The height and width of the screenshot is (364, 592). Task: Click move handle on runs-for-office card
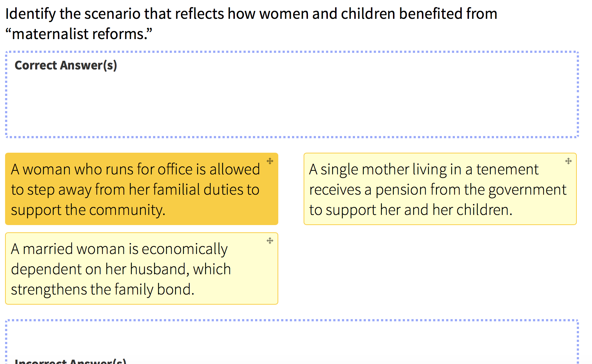tap(270, 161)
